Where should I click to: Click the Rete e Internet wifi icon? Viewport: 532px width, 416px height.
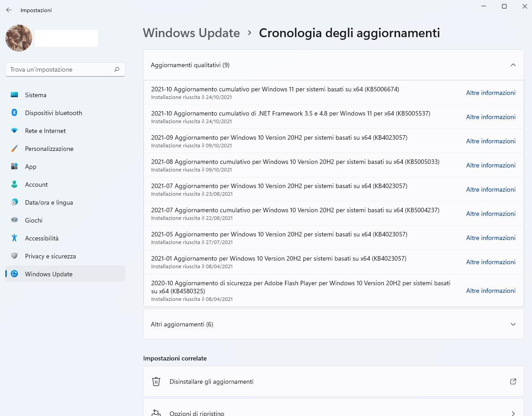[x=14, y=131]
